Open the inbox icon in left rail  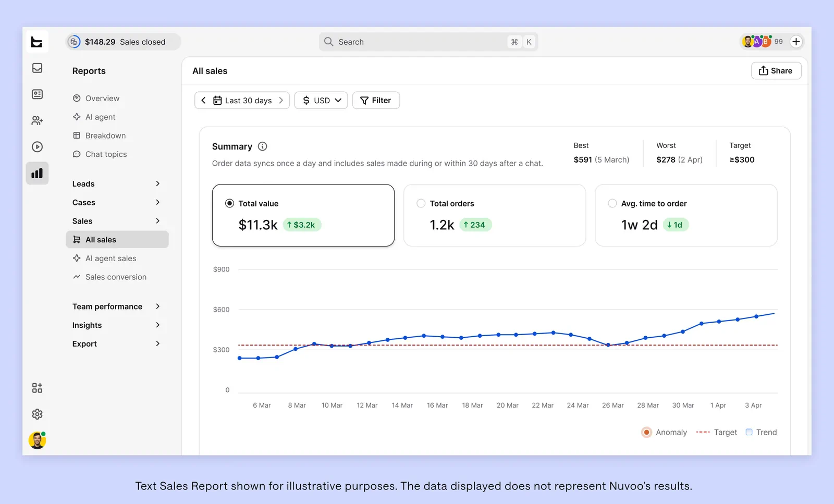click(37, 68)
